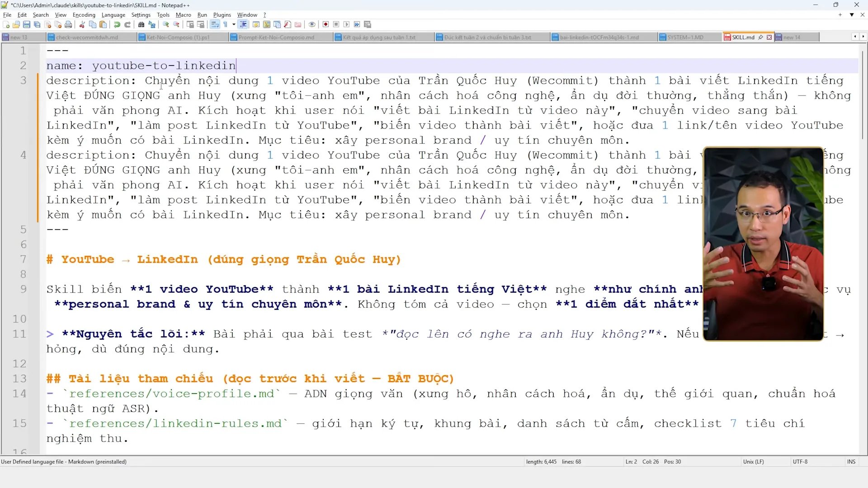This screenshot has width=868, height=488.
Task: Toggle the Indent Guide toolbar button
Action: point(243,24)
